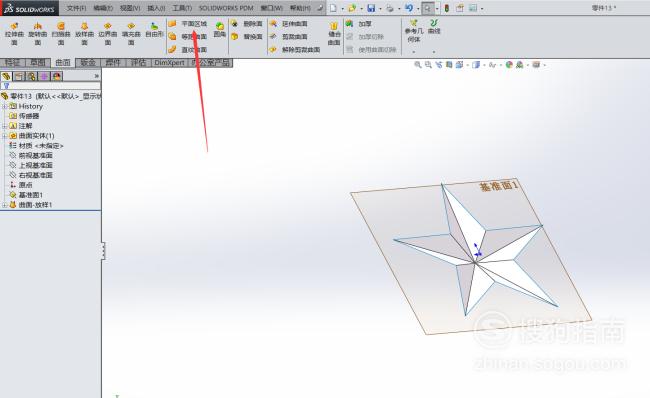Click the rebuild traffic light icon

pyautogui.click(x=447, y=8)
